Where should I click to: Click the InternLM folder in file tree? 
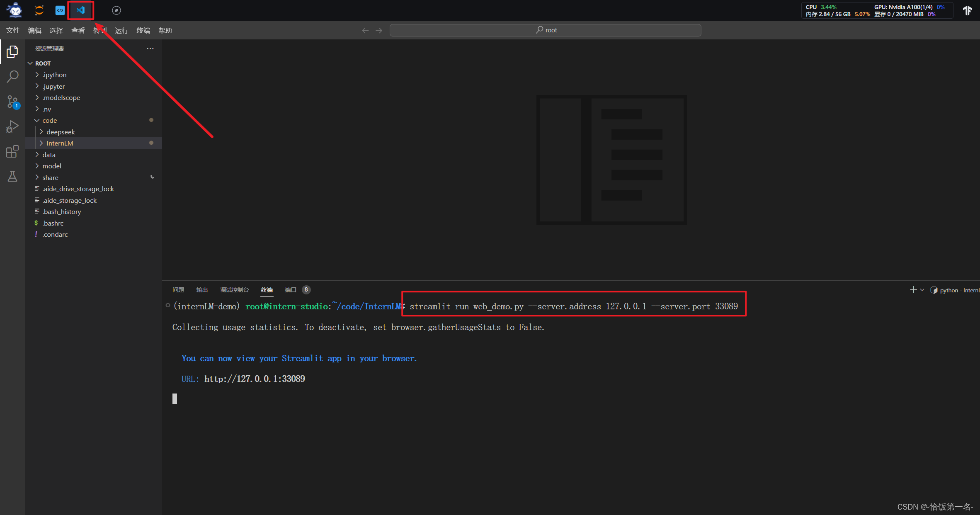coord(61,143)
